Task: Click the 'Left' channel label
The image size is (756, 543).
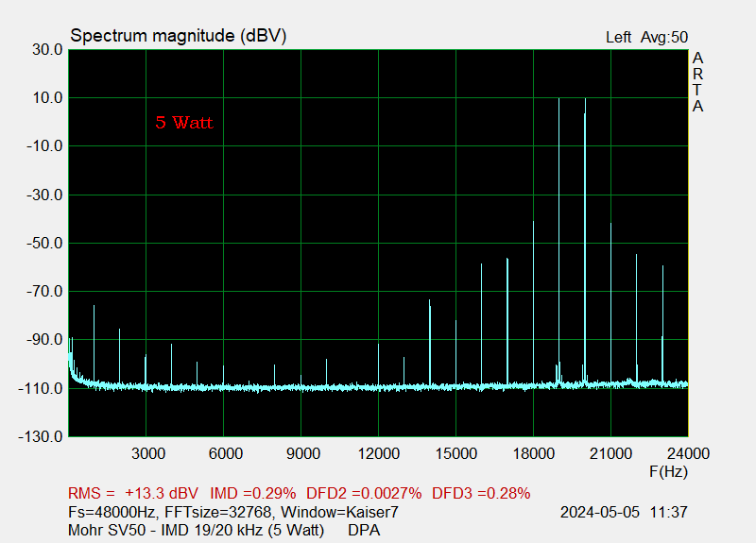Action: click(x=619, y=38)
